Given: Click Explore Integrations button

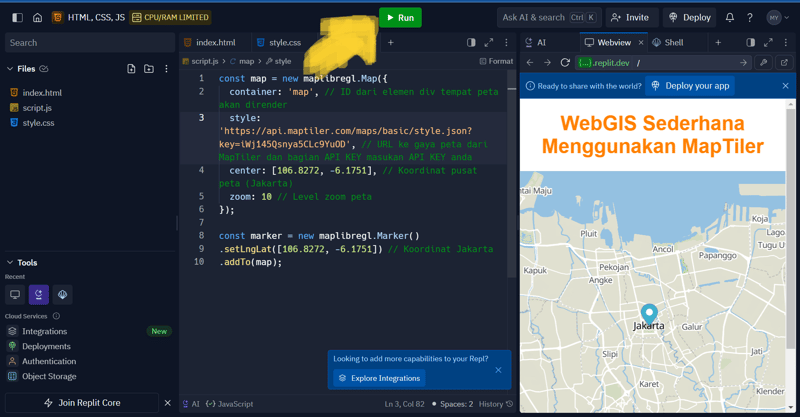Looking at the screenshot, I should pos(379,378).
